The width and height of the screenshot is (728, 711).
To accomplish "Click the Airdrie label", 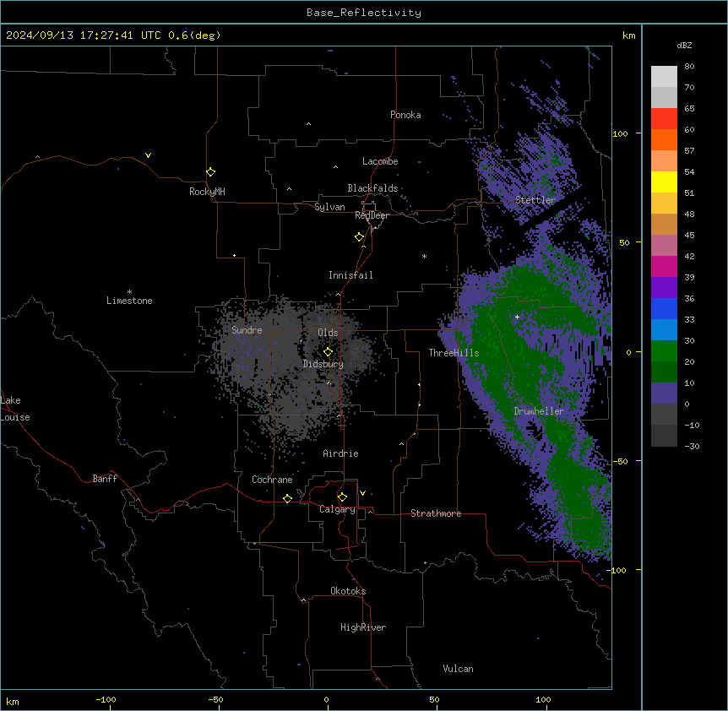I will click(340, 453).
